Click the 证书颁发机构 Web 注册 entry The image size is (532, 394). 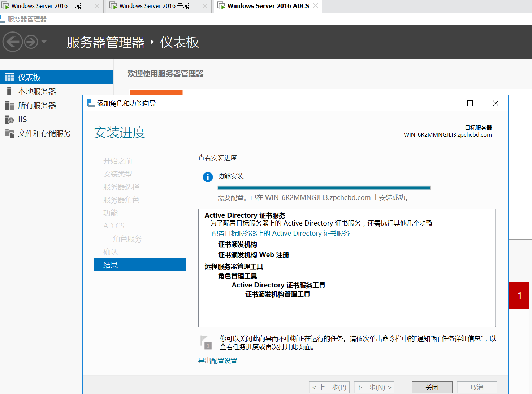(x=254, y=255)
